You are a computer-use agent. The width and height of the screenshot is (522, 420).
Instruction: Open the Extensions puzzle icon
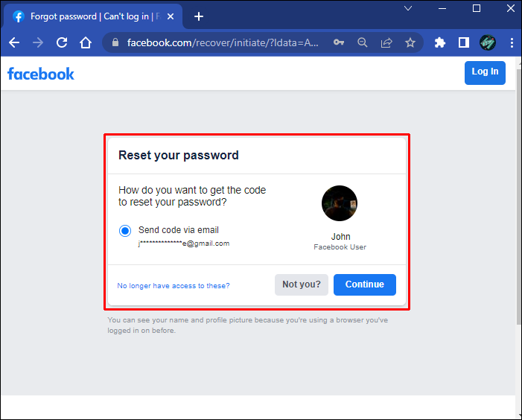click(440, 42)
